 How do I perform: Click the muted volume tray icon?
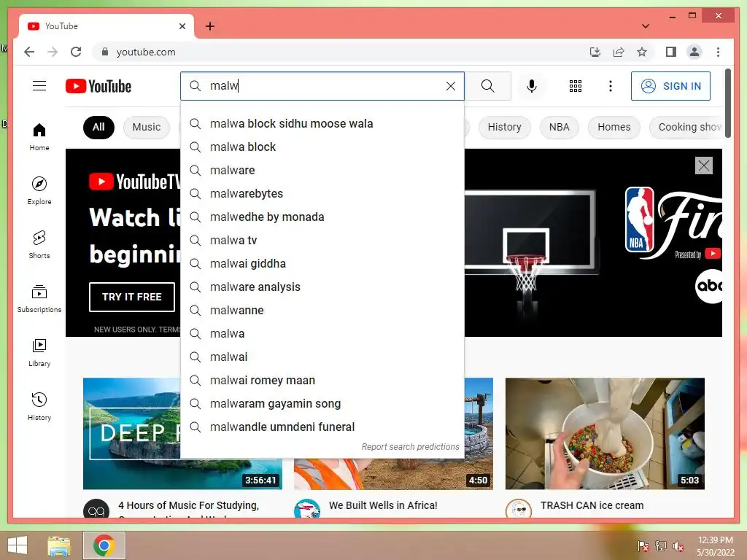tap(678, 546)
